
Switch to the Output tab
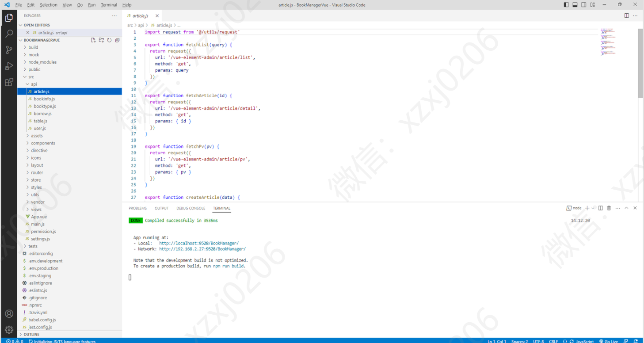pyautogui.click(x=161, y=208)
